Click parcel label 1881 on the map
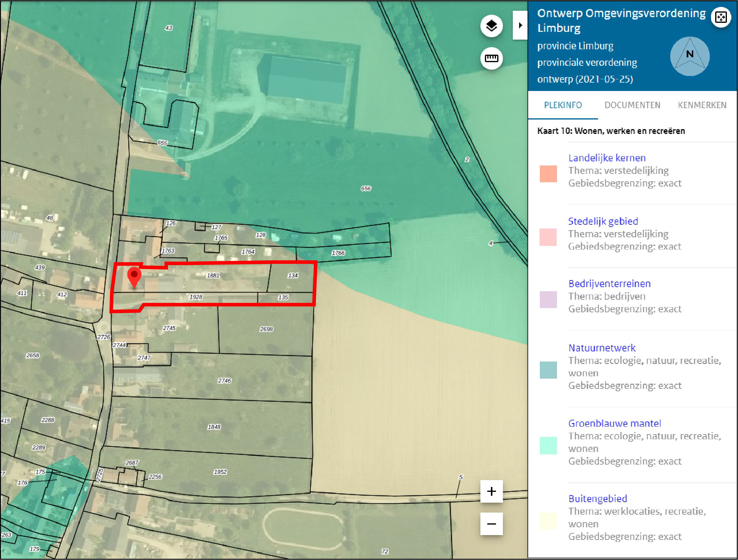This screenshot has height=560, width=738. [213, 275]
